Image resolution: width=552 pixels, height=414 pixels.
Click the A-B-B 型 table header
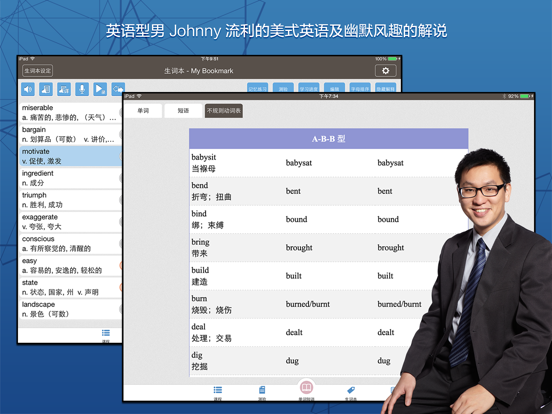[328, 139]
